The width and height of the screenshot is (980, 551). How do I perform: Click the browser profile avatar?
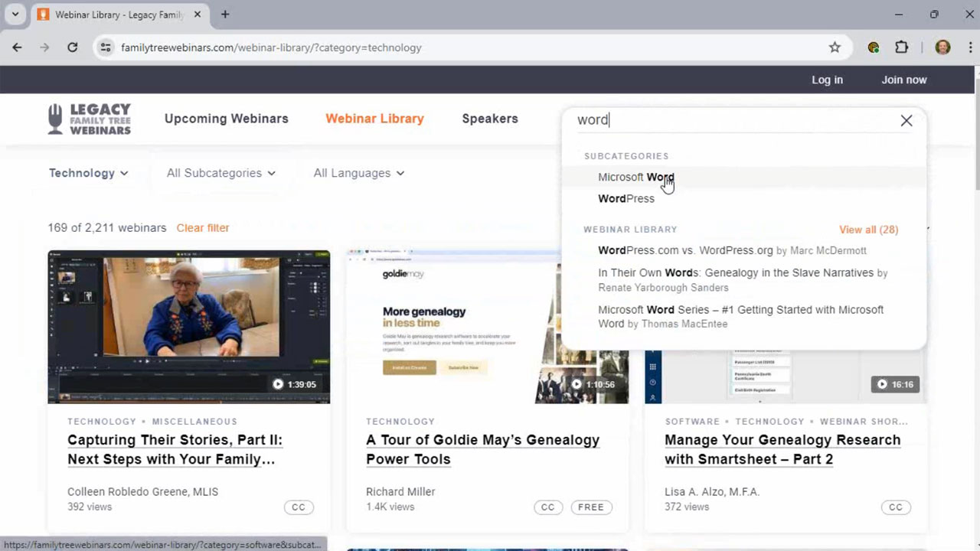[942, 47]
